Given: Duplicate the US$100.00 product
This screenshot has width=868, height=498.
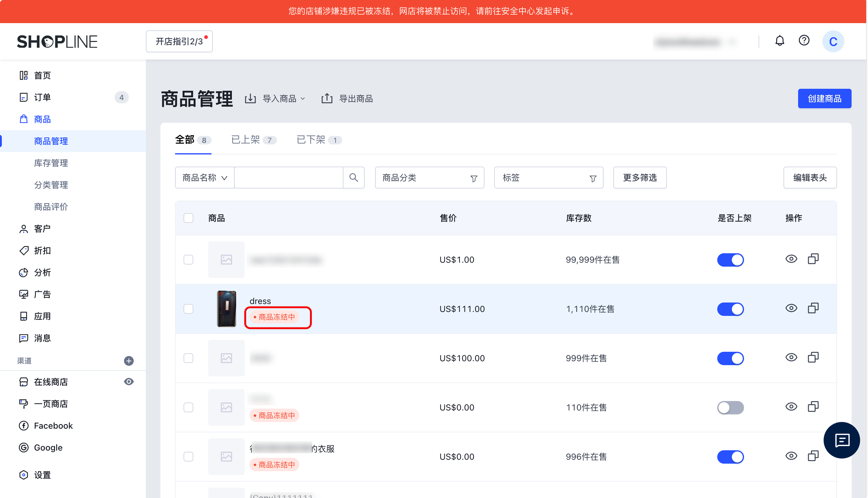Looking at the screenshot, I should coord(813,358).
